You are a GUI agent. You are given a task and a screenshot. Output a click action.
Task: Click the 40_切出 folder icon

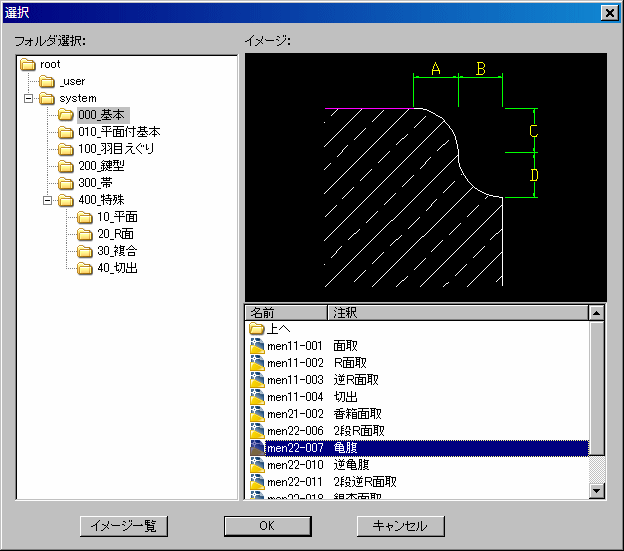click(85, 269)
